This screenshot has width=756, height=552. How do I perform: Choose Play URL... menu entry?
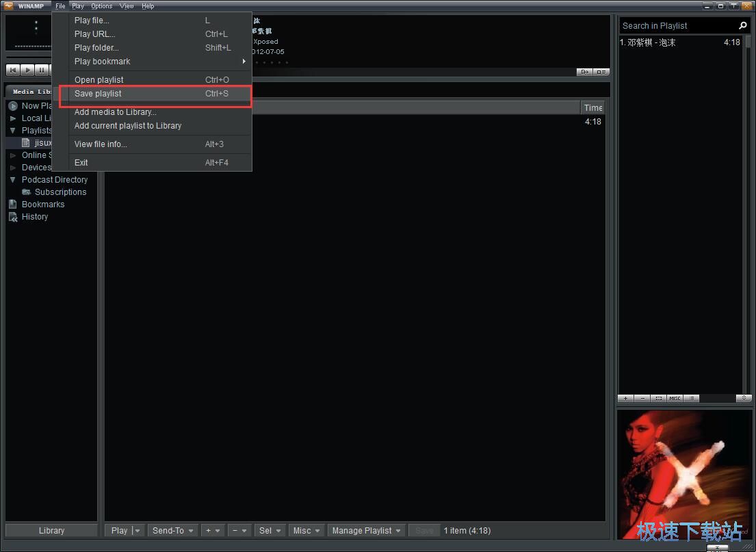click(152, 34)
